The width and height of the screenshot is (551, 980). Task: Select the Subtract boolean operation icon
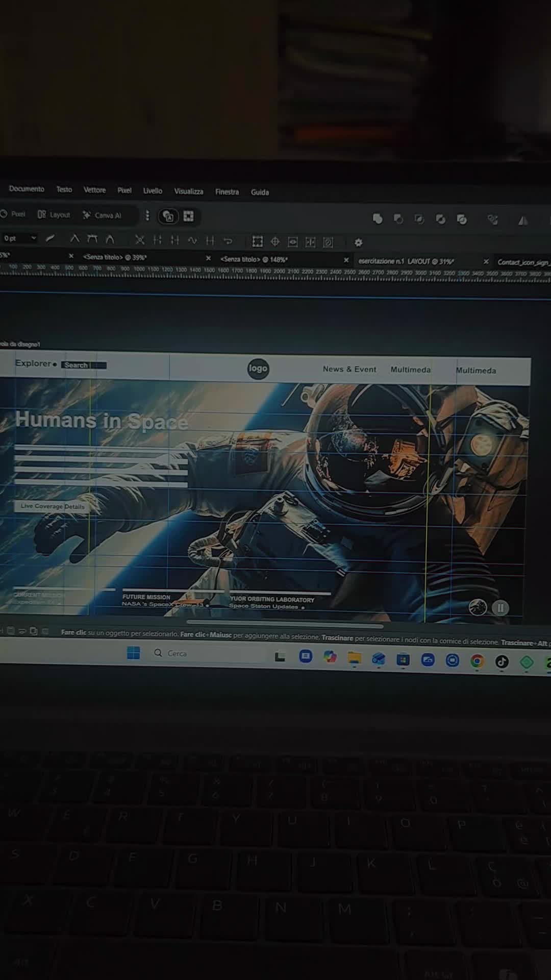click(x=398, y=219)
